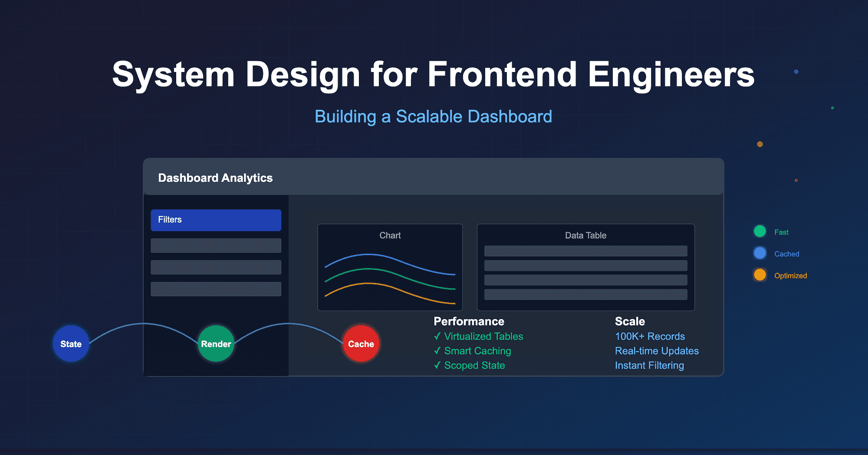This screenshot has width=868, height=455.
Task: Click the orange Optimized legend dot
Action: click(759, 275)
